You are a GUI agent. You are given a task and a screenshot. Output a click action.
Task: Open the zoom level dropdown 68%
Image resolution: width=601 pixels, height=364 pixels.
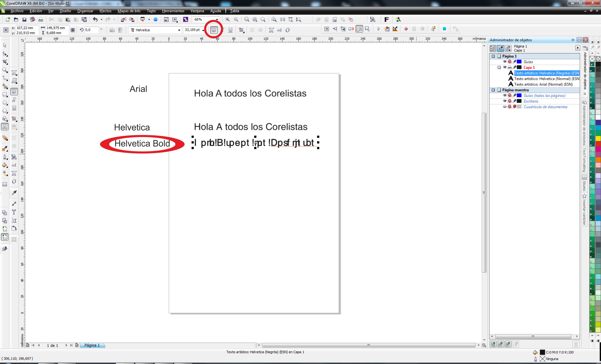(x=217, y=19)
